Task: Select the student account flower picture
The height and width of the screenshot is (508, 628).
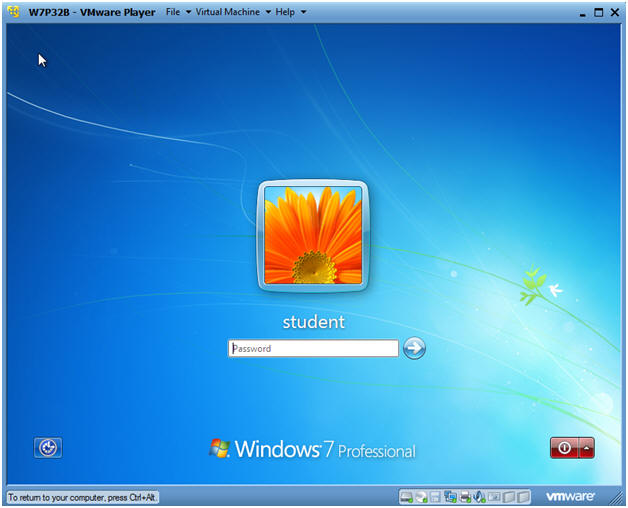Action: point(313,235)
